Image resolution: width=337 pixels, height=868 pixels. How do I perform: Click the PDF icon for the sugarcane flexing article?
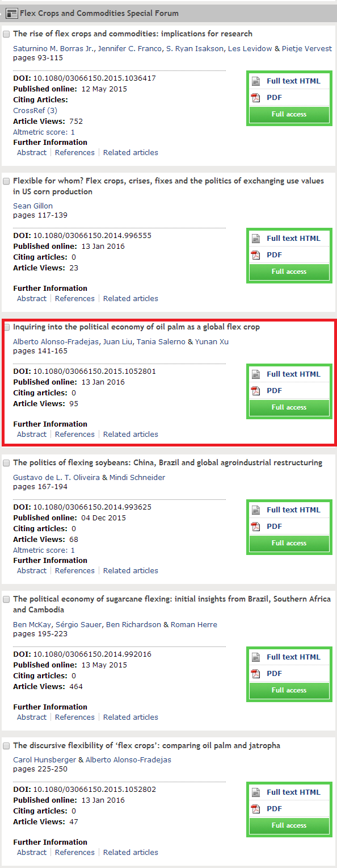[256, 674]
